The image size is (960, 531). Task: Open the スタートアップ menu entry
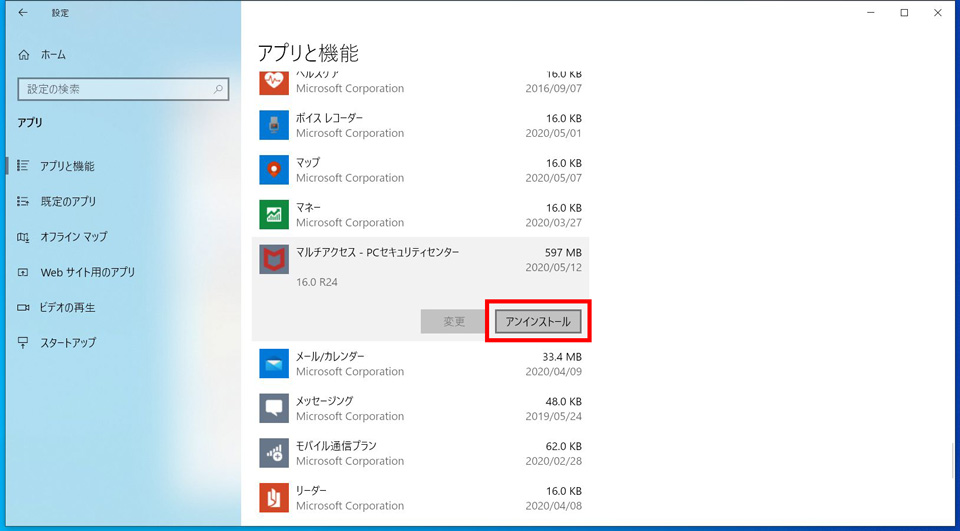tap(69, 343)
